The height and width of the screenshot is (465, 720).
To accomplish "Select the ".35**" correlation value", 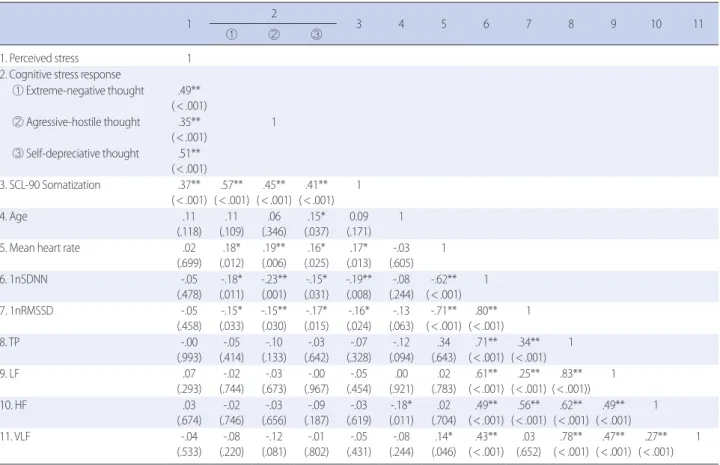I will click(189, 122).
